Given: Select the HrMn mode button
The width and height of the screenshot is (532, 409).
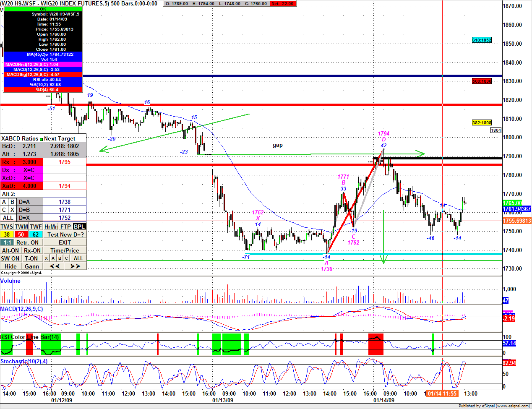Looking at the screenshot, I should point(51,227).
